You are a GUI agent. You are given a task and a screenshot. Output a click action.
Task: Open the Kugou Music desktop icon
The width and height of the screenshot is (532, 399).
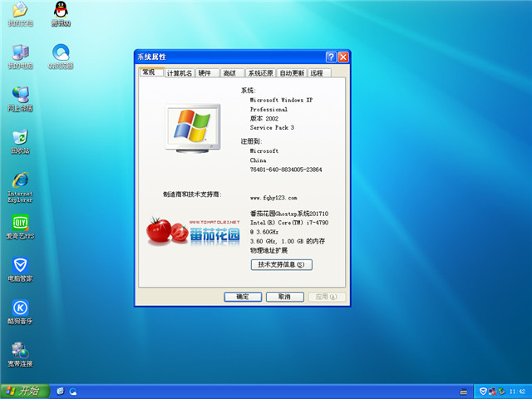(20, 313)
